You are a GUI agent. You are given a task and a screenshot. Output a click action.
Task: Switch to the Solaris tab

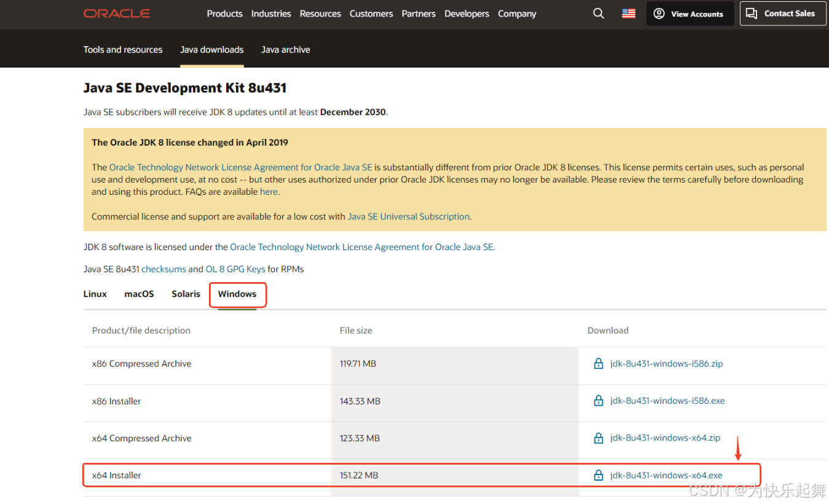point(186,294)
